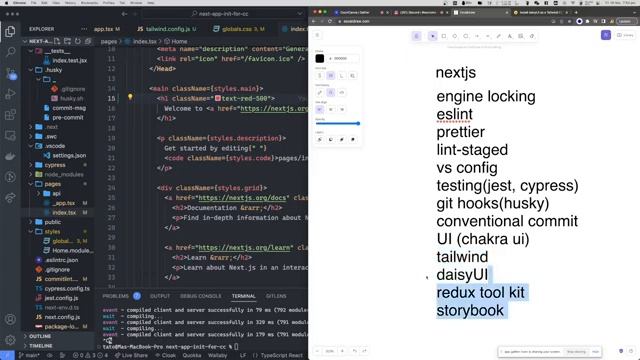Select the eraser tool in whiteboard toolbar
Screen dimensions: 640x360
[x=532, y=36]
